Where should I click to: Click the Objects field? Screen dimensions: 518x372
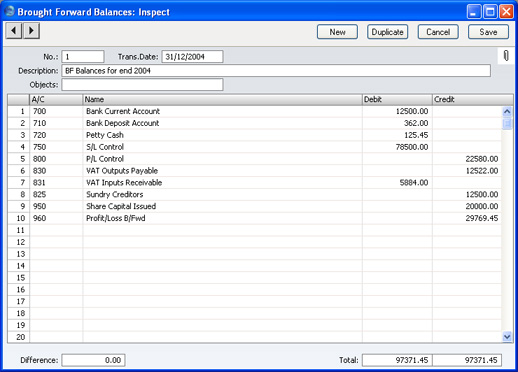pyautogui.click(x=142, y=85)
